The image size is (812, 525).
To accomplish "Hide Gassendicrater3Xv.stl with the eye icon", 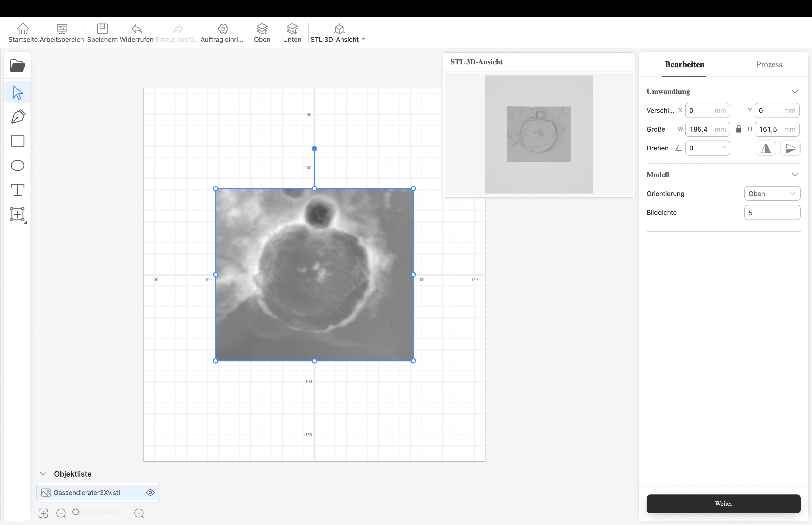I will point(150,493).
